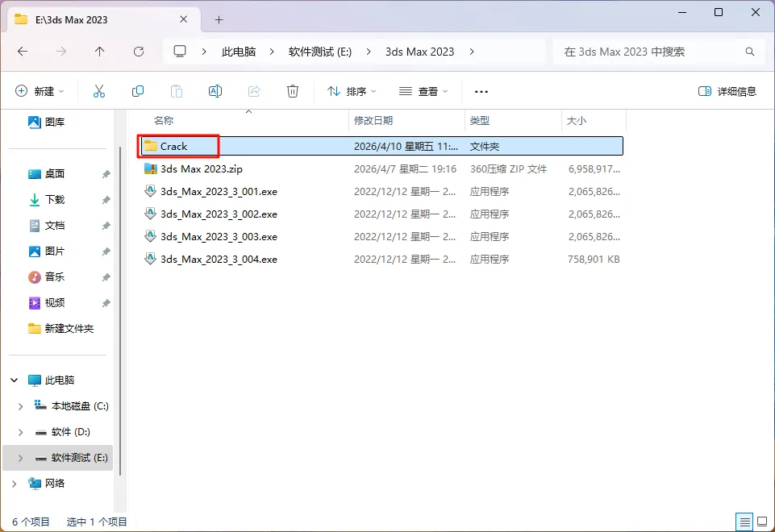Unpin 文档 using its pin icon
Screen dimensions: 775x532
click(106, 225)
